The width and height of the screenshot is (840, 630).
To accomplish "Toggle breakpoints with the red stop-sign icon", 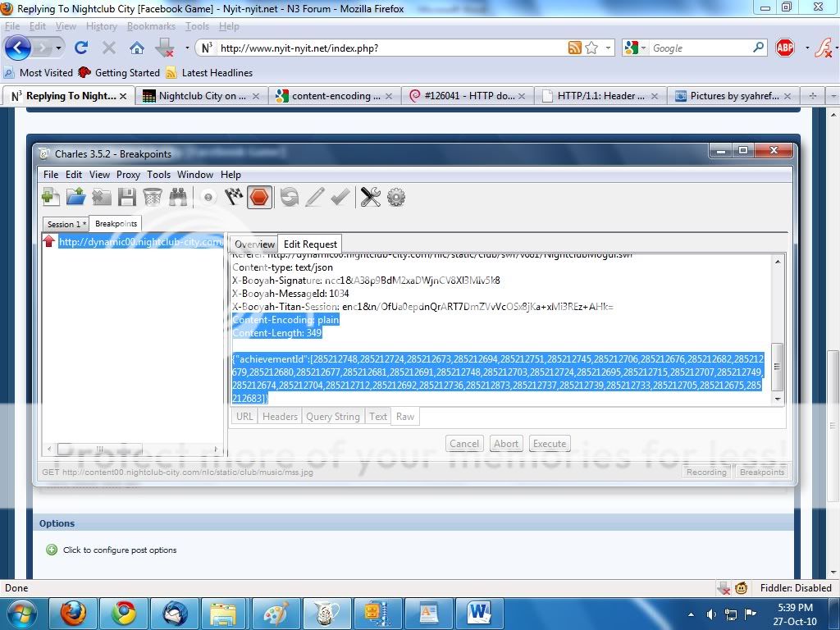I will coord(260,197).
